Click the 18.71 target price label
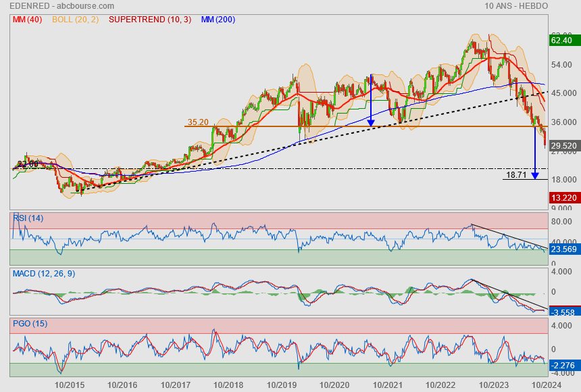581x392 pixels. coord(515,175)
